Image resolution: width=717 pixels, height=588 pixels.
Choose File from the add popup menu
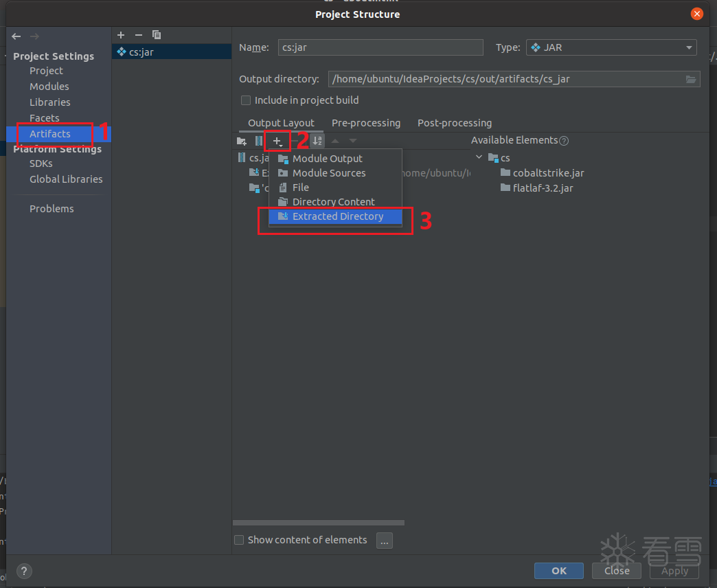click(336, 188)
